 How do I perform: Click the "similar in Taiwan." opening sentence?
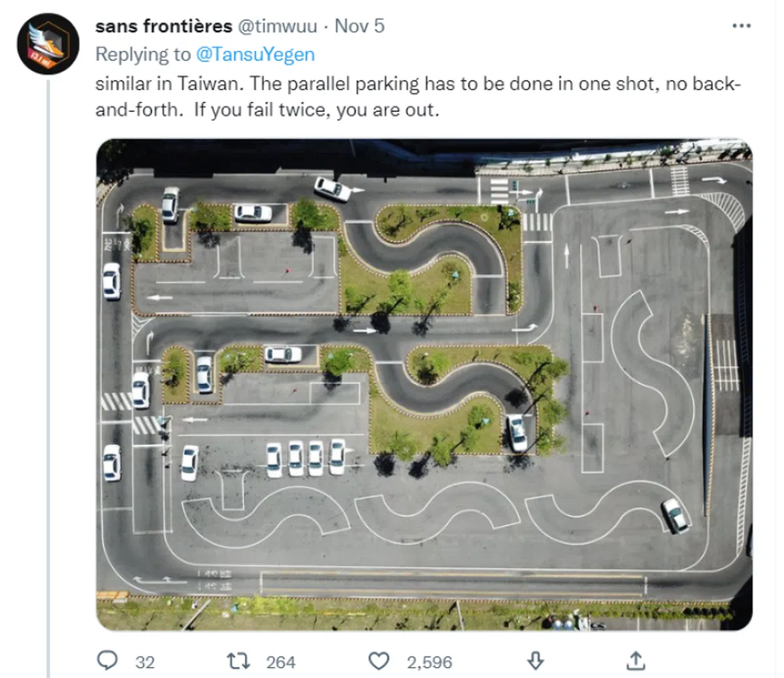click(170, 84)
